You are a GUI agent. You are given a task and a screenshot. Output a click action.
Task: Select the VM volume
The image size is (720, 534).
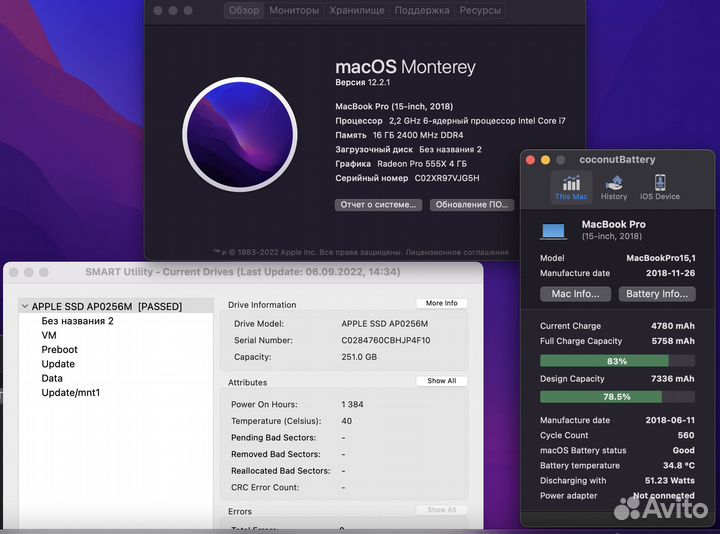pos(49,335)
